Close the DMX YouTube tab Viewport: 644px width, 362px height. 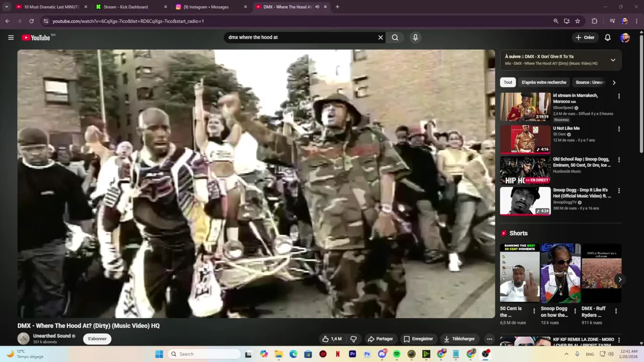tap(326, 7)
